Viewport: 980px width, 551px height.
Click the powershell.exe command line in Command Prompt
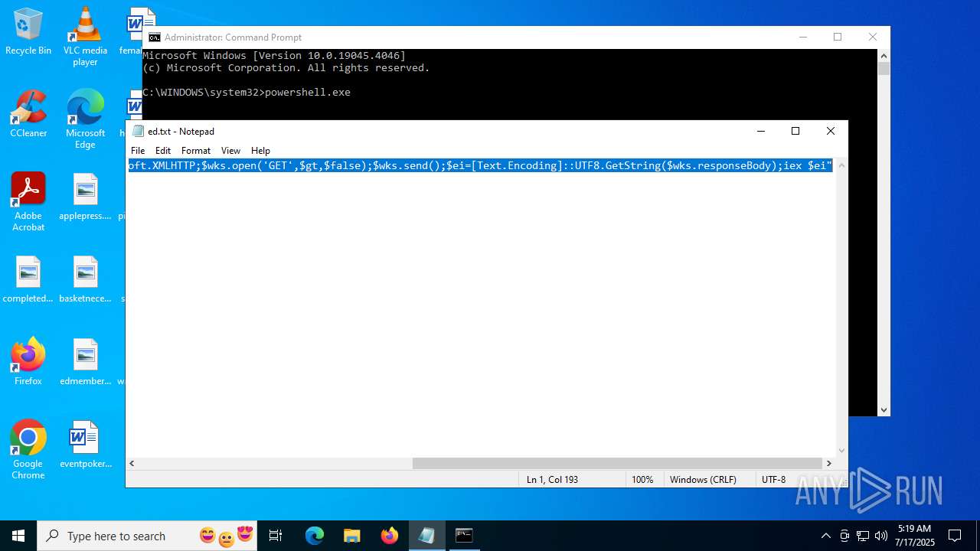[x=247, y=93]
